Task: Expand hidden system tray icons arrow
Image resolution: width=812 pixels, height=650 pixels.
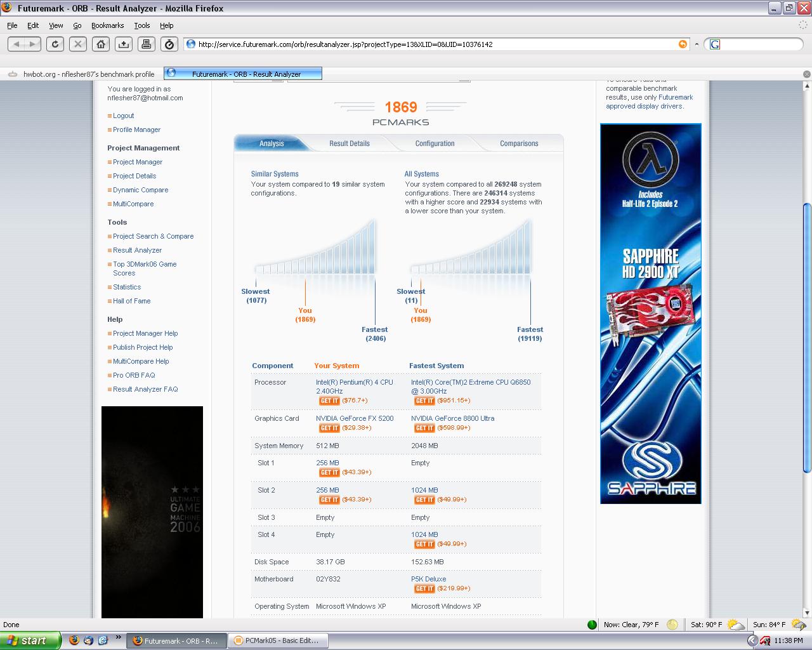Action: [x=752, y=640]
